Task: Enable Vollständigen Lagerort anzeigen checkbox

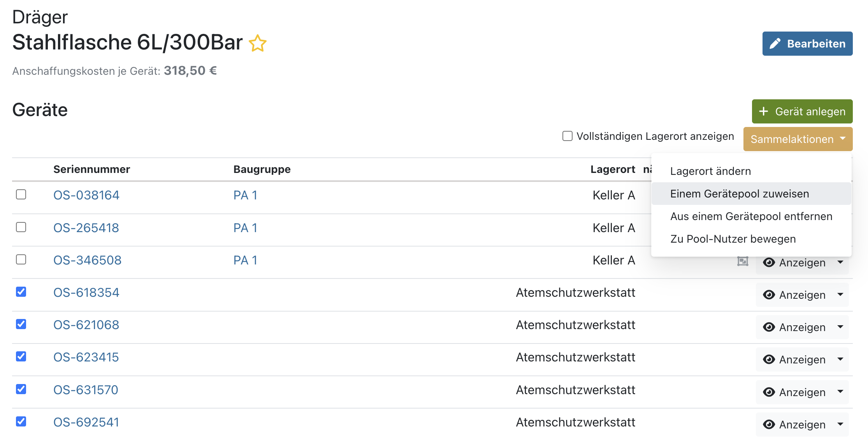Action: [568, 136]
